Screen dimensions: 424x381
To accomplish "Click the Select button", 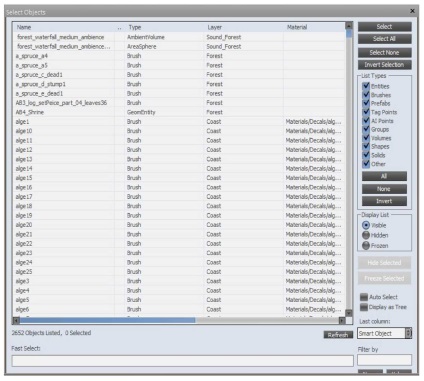I will tap(384, 27).
